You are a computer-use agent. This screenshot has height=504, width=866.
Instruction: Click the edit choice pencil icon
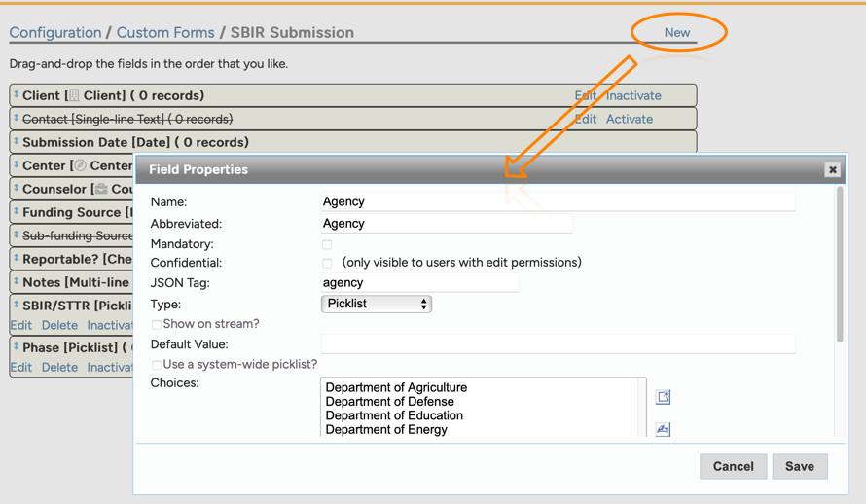pyautogui.click(x=663, y=429)
